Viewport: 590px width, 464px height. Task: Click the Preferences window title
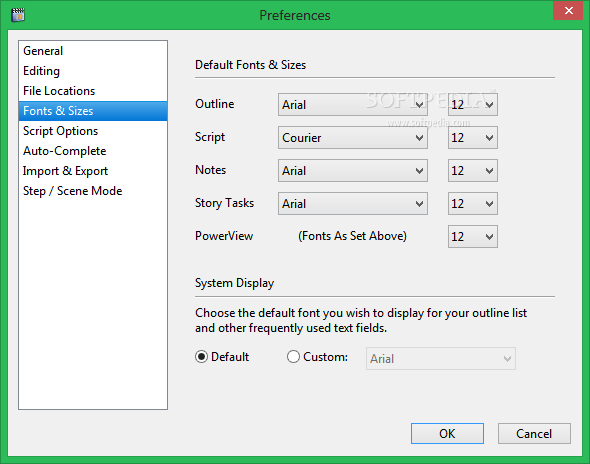(x=295, y=15)
